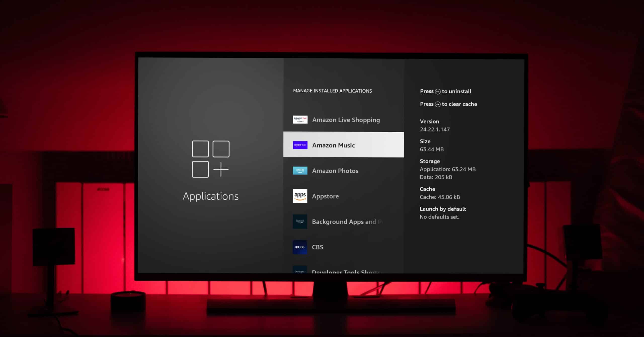Click the 'Version' heading
Viewport: 644px width, 337px height.
tap(429, 121)
